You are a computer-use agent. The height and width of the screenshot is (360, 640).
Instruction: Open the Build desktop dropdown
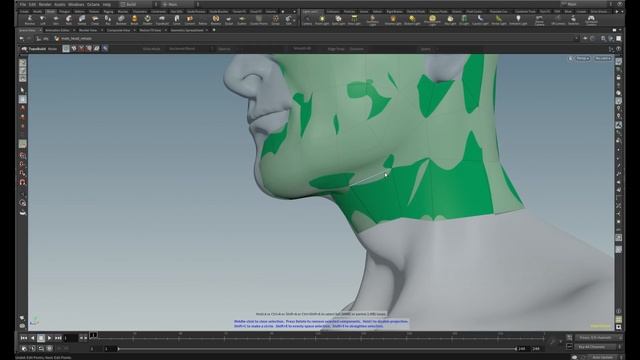click(x=137, y=4)
